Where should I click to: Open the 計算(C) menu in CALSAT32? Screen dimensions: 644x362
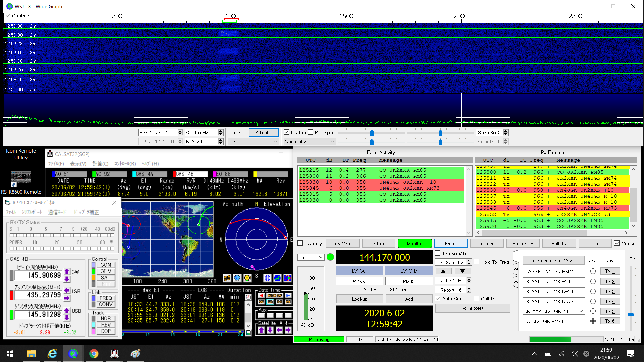(x=100, y=164)
